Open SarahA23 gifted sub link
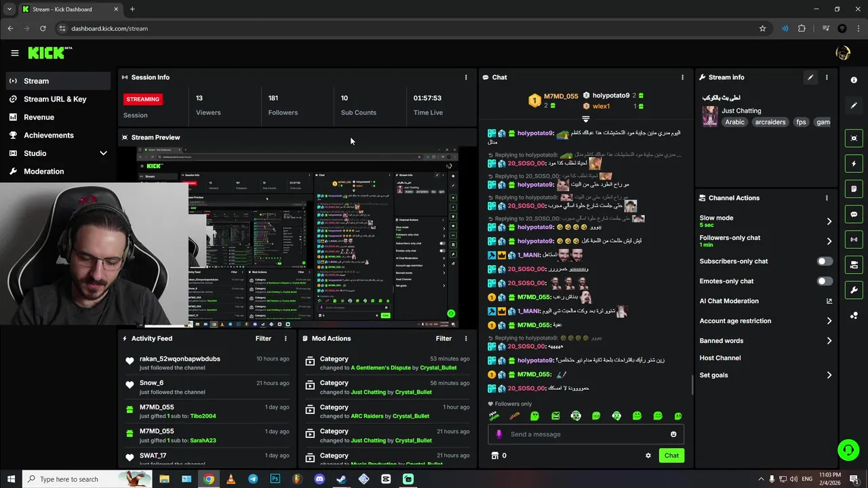This screenshot has height=488, width=868. [203, 441]
